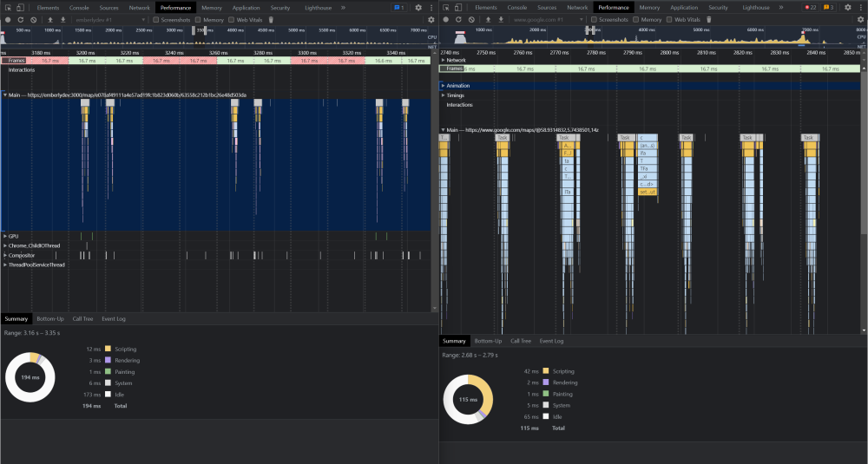The image size is (868, 464).
Task: Toggle device toolbar icon in left DevTools
Action: (22, 7)
